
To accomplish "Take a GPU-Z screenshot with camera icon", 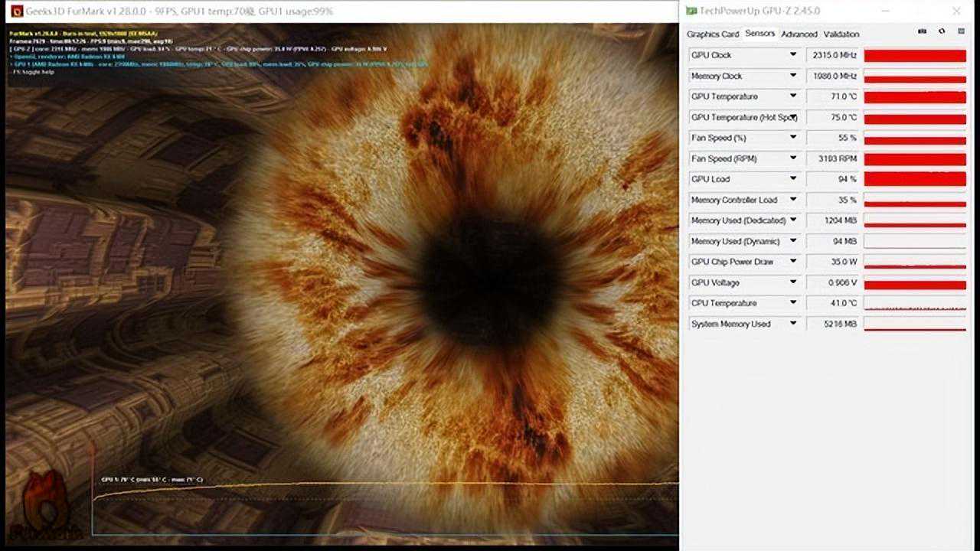I will coord(922,32).
